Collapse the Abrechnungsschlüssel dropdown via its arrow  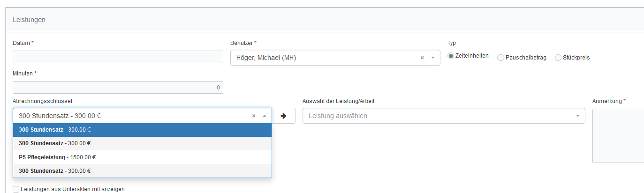(x=264, y=116)
